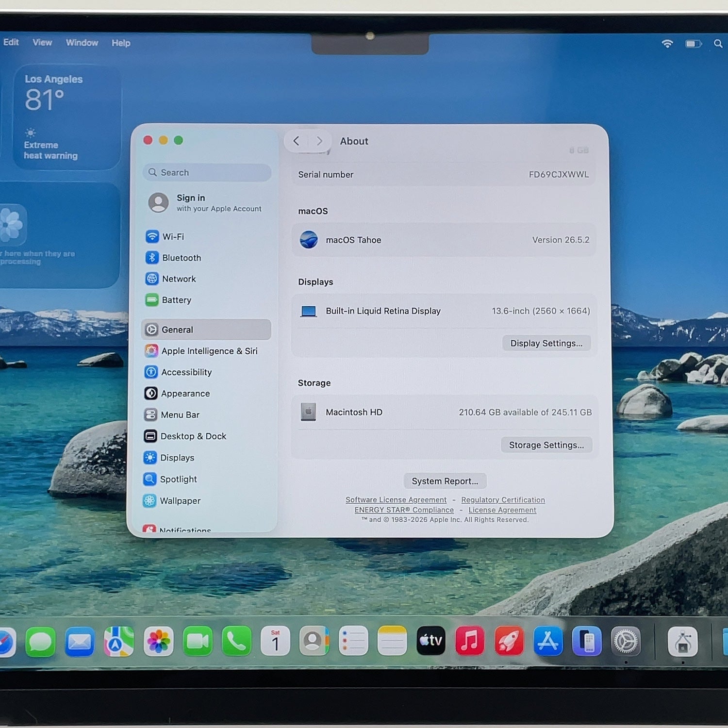Click the 210.64 GB available of 245.11 GB text
This screenshot has width=728, height=728.
[x=526, y=413]
